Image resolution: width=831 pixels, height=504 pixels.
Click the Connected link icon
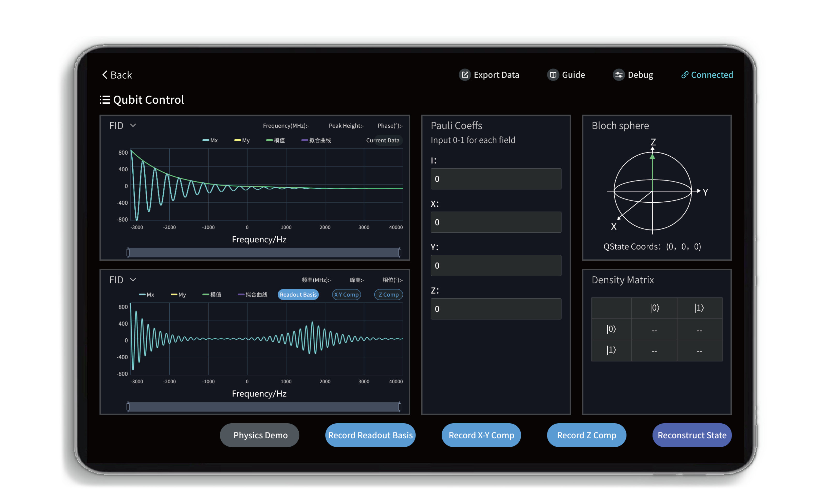point(685,75)
